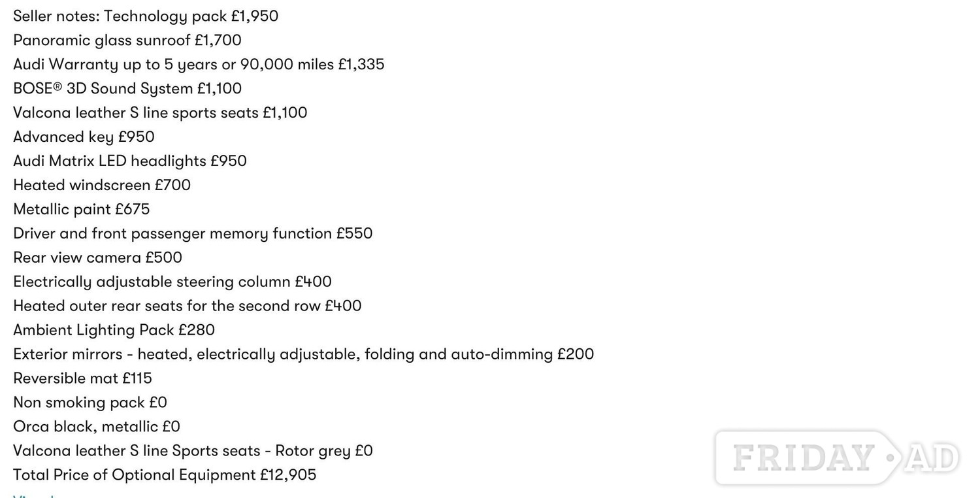Click Driver and front passenger memory function
The width and height of the screenshot is (980, 498).
point(193,234)
